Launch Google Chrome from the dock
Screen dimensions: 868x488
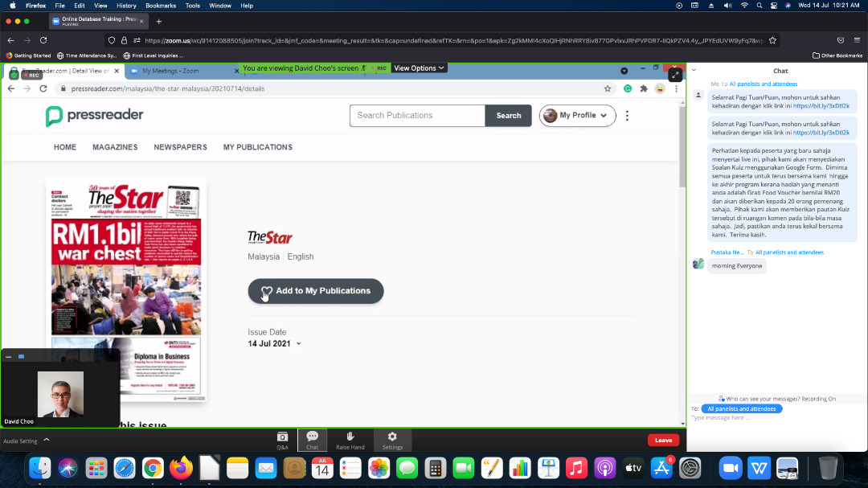tap(153, 469)
